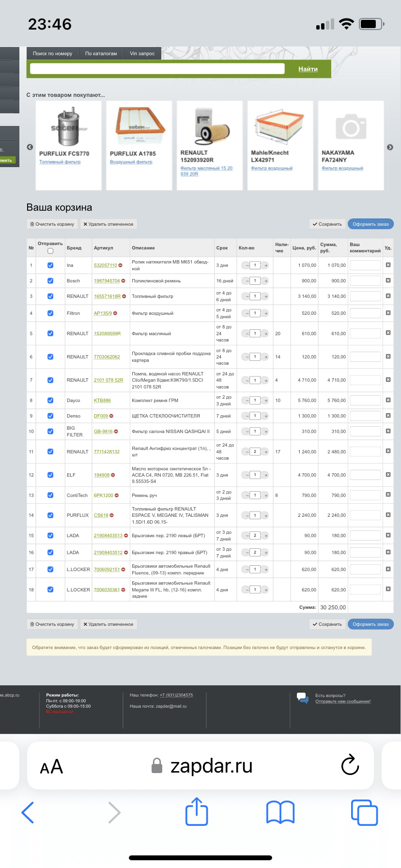
Task: Increase quantity of Denso DF009 wiper
Action: pos(266,416)
